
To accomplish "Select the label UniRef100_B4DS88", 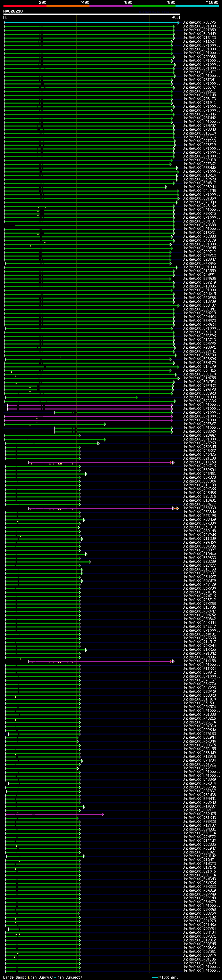I will pyautogui.click(x=199, y=225).
